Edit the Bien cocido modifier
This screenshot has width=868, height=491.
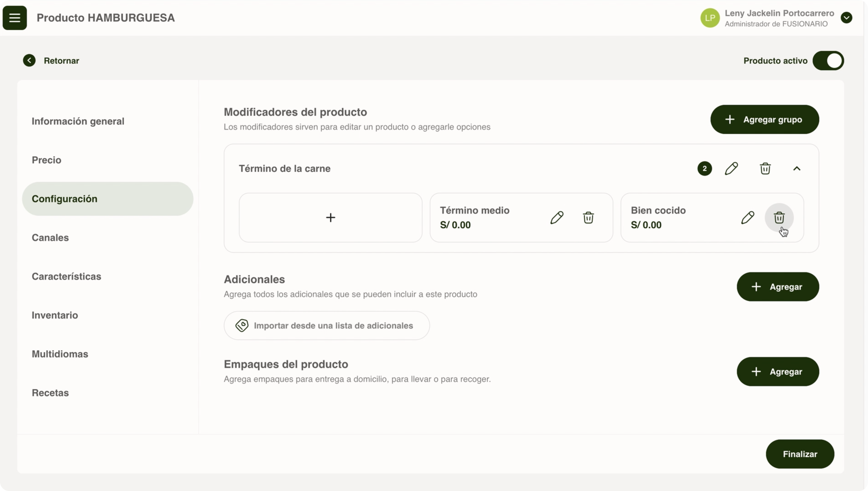(747, 218)
